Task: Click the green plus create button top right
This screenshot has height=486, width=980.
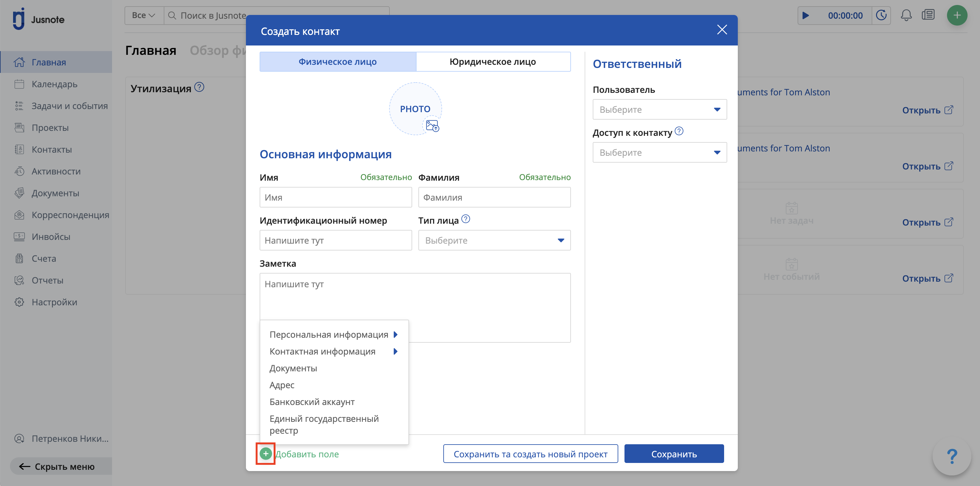Action: (x=957, y=16)
